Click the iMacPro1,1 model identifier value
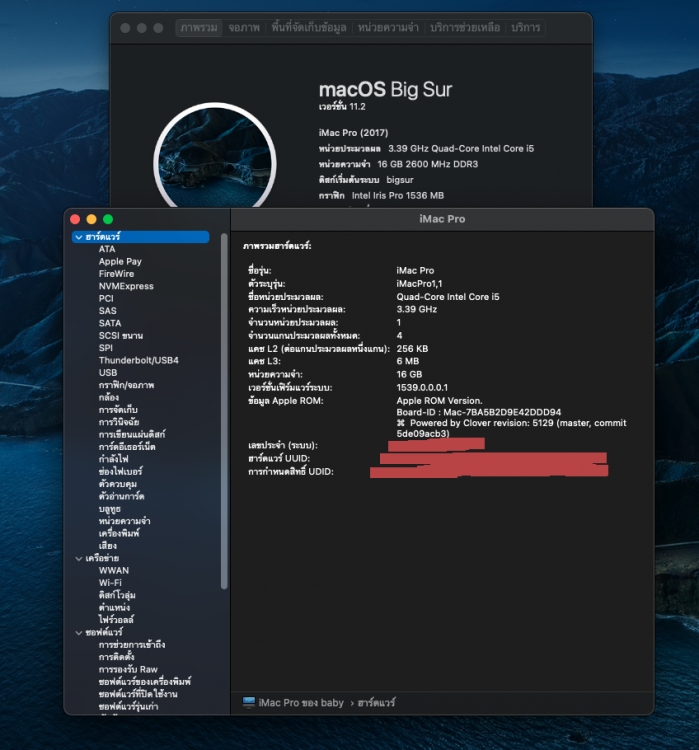Screen dimensions: 699x750 pyautogui.click(x=419, y=284)
